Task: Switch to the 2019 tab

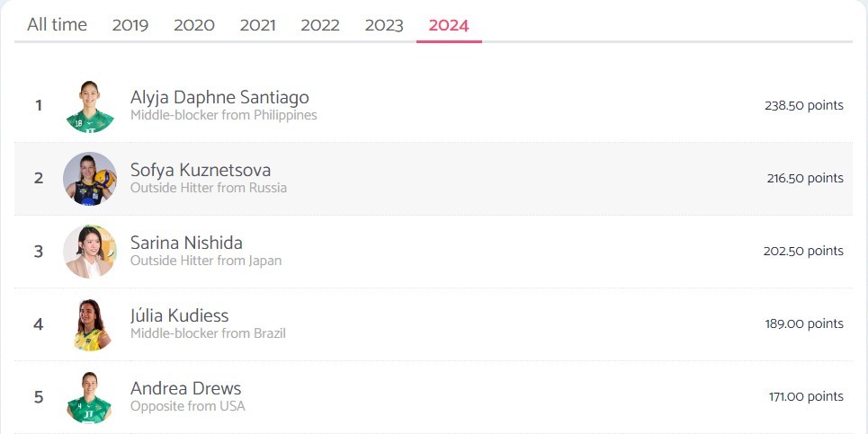Action: pyautogui.click(x=130, y=25)
